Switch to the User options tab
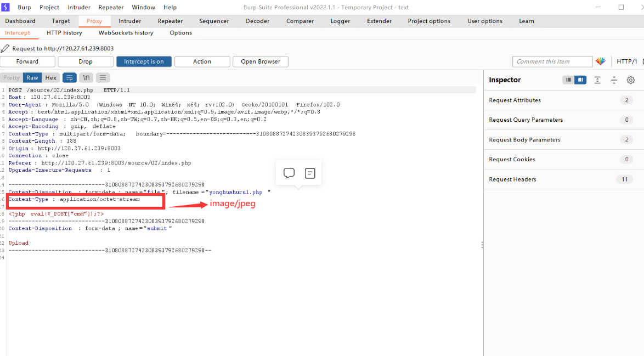This screenshot has height=356, width=644. (484, 21)
